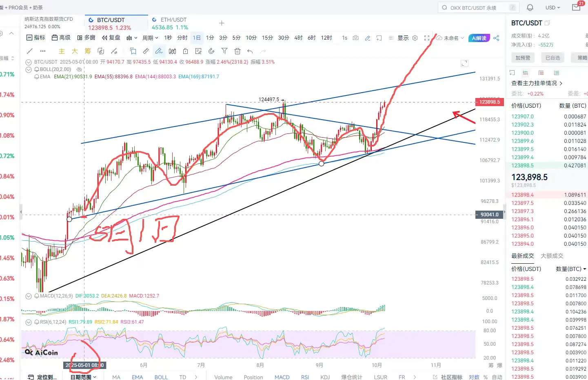This screenshot has width=588, height=380.
Task: Select the 12时 timeframe
Action: 326,38
